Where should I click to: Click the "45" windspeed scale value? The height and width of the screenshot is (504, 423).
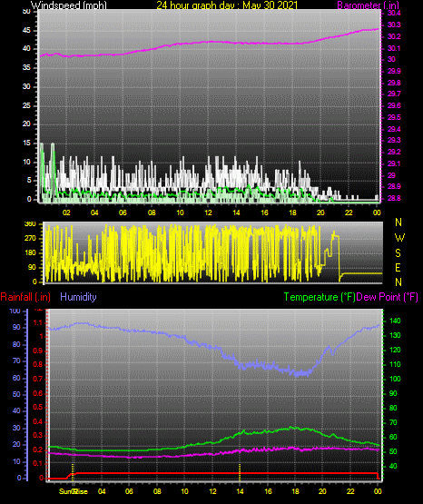click(26, 31)
